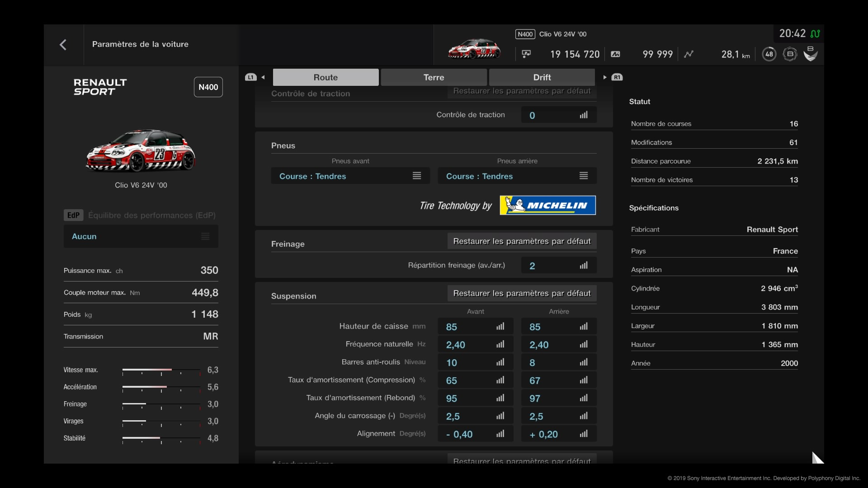Adjust rear camber angle 2,5
The image size is (868, 488).
tap(559, 416)
